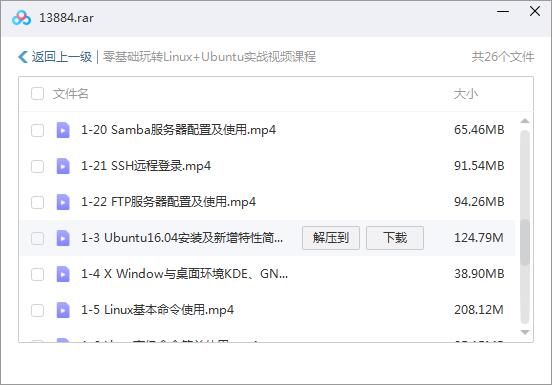This screenshot has width=552, height=385.
Task: Toggle the select-all checkbox next to 文件名
Action: click(37, 94)
